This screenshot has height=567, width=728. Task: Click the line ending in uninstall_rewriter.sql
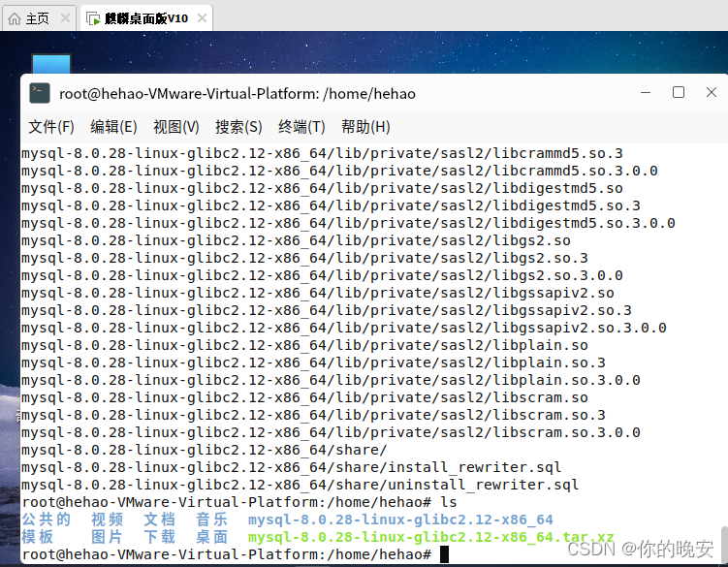[x=301, y=485]
